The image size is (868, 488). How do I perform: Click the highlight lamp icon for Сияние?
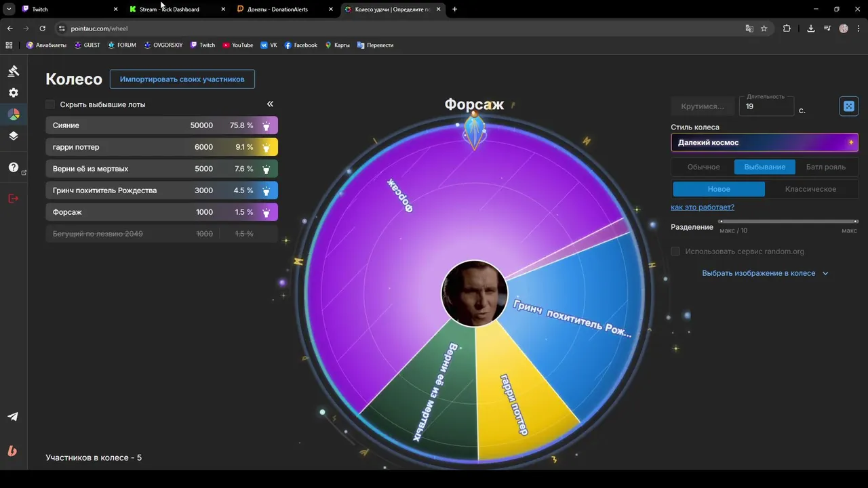pos(267,125)
